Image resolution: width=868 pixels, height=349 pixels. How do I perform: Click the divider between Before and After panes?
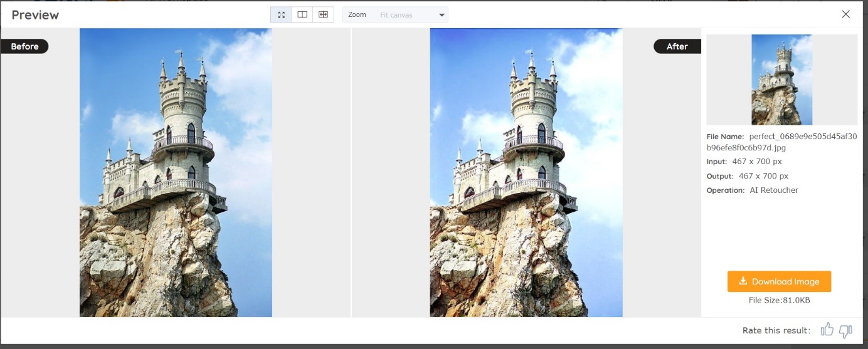pos(351,172)
